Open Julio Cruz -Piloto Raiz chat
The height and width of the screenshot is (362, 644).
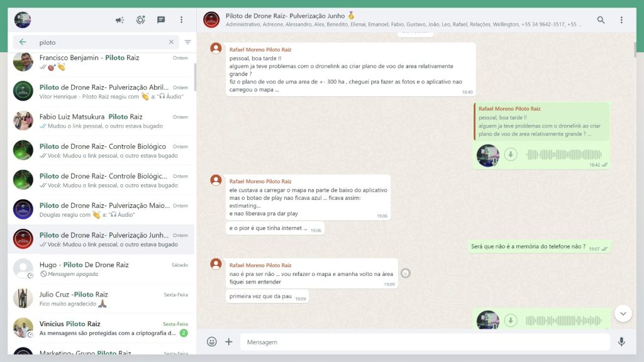[x=101, y=298]
